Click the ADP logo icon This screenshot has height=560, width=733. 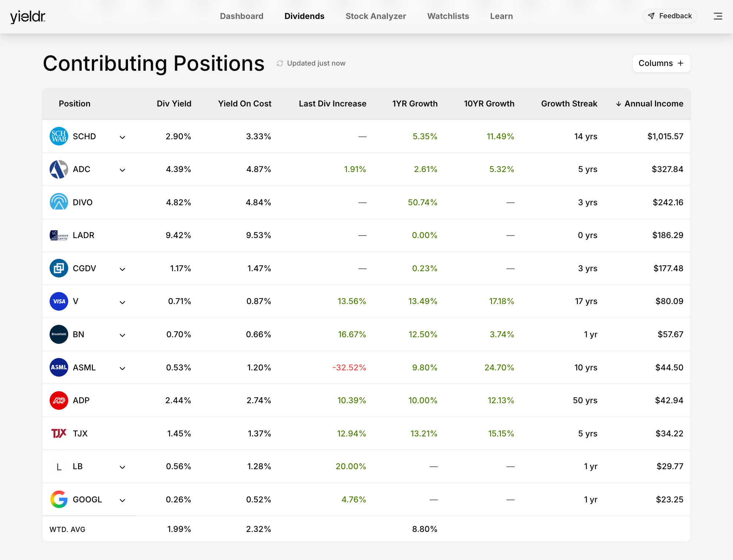(59, 400)
